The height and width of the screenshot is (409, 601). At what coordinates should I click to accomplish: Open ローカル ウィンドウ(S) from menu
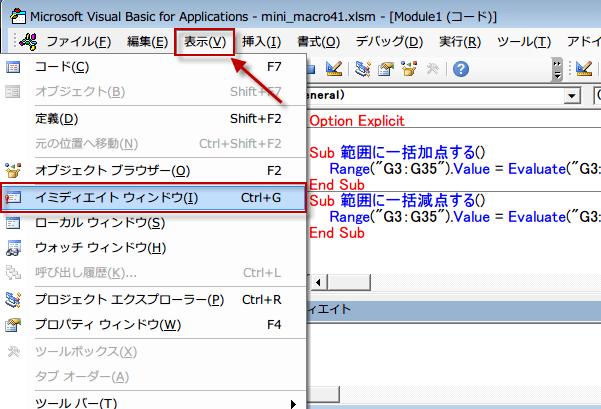pos(153,223)
